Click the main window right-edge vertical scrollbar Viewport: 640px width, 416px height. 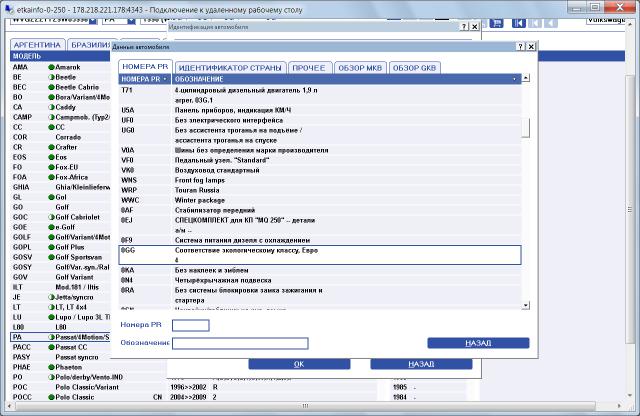[629, 209]
